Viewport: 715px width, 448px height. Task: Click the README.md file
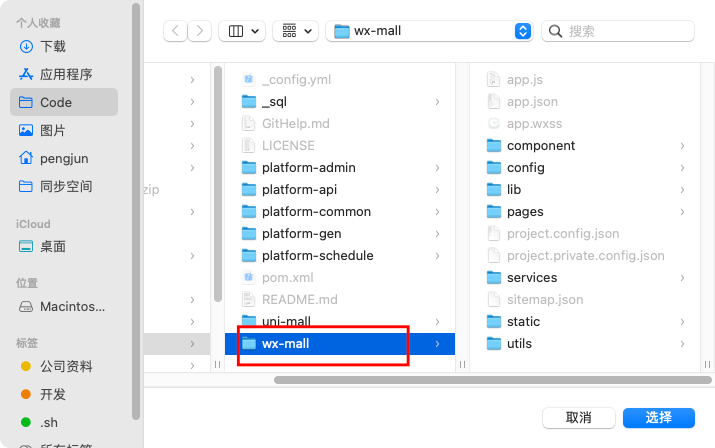pyautogui.click(x=340, y=299)
